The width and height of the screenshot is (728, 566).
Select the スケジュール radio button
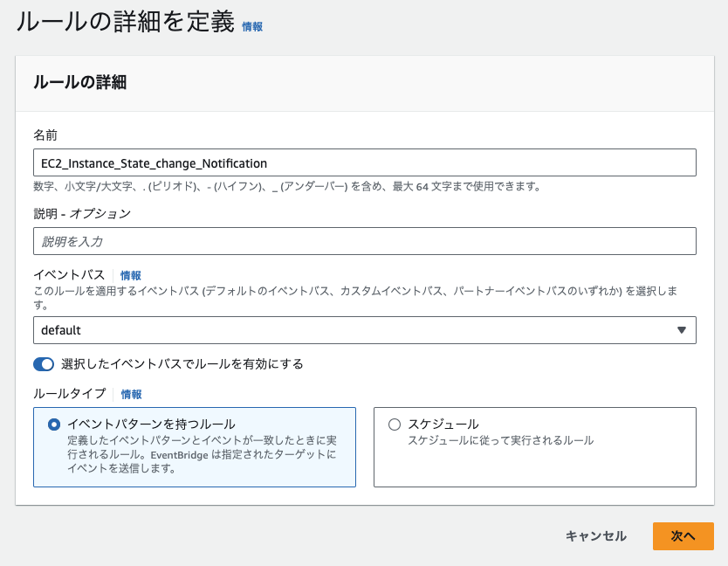(x=395, y=424)
